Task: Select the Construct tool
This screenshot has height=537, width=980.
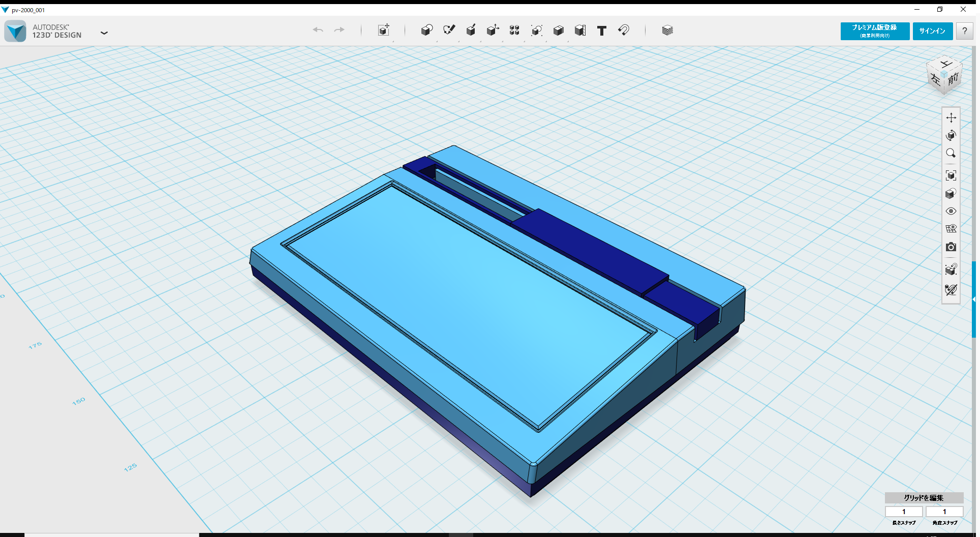Action: point(471,30)
